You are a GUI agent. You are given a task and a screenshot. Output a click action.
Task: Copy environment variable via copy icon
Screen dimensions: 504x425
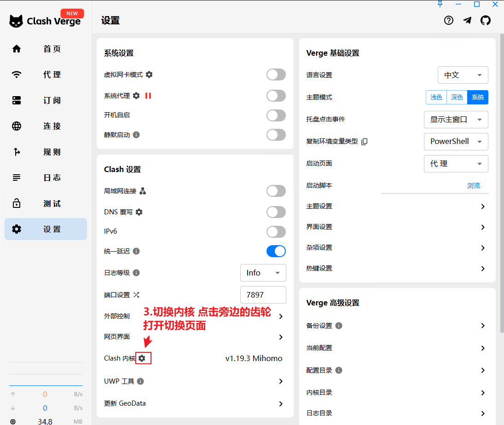[x=365, y=142]
